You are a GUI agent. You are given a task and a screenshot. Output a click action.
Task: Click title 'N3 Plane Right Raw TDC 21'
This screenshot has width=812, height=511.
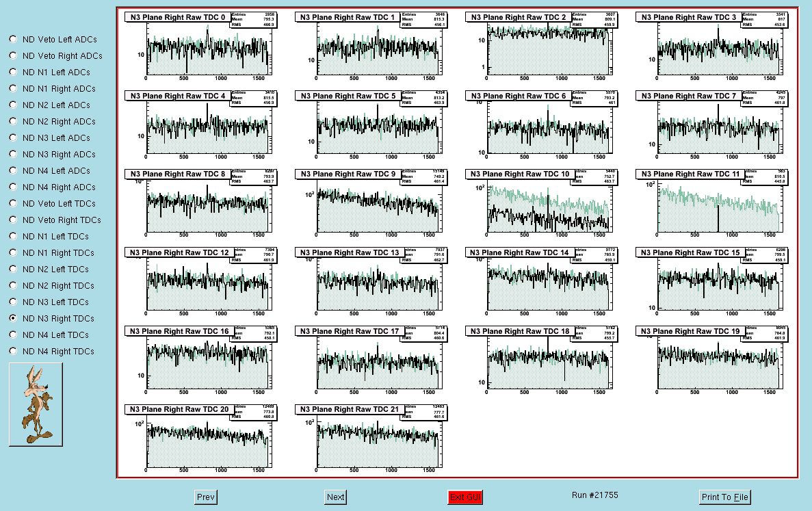pyautogui.click(x=350, y=409)
